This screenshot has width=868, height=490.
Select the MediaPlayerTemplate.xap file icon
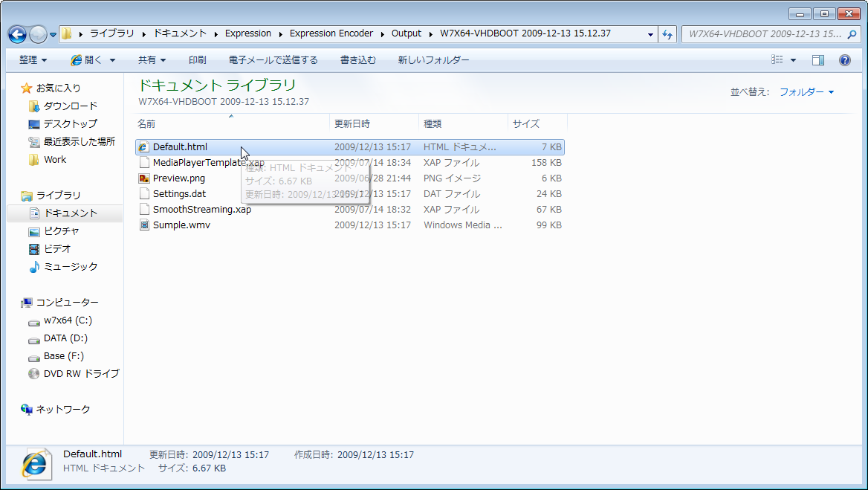coord(144,162)
